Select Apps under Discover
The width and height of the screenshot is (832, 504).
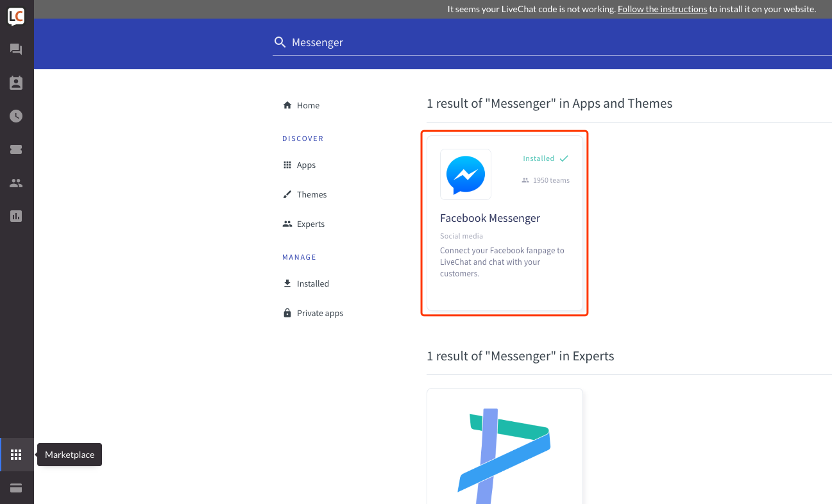tap(306, 165)
